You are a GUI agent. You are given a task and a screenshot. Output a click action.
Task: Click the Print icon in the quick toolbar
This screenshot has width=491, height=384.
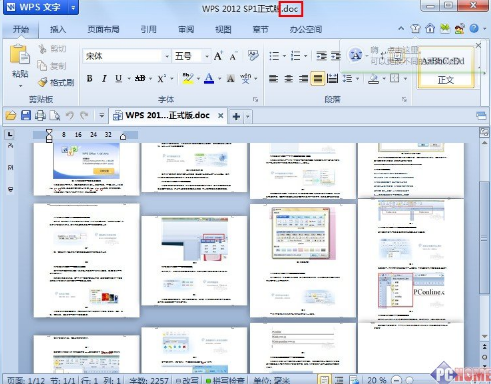[x=40, y=116]
